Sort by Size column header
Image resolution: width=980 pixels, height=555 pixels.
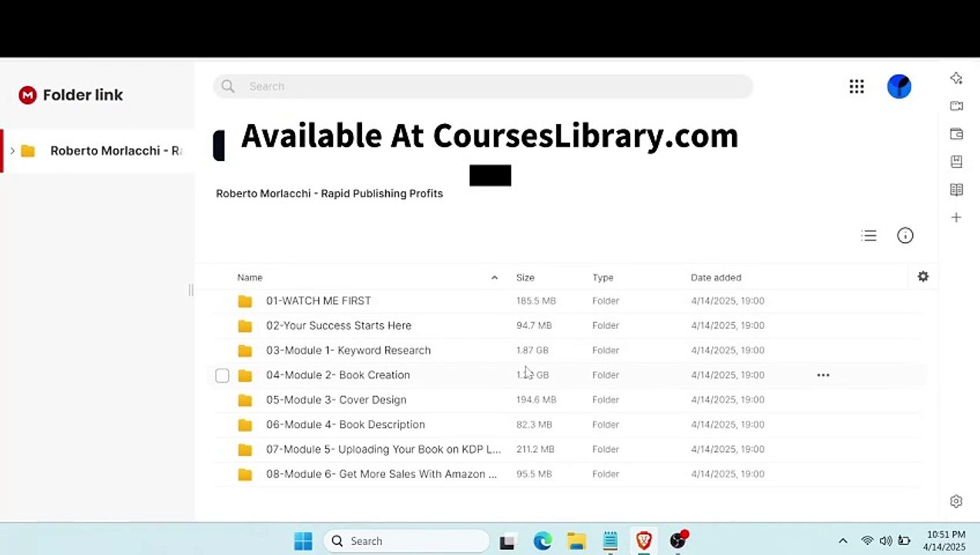525,277
